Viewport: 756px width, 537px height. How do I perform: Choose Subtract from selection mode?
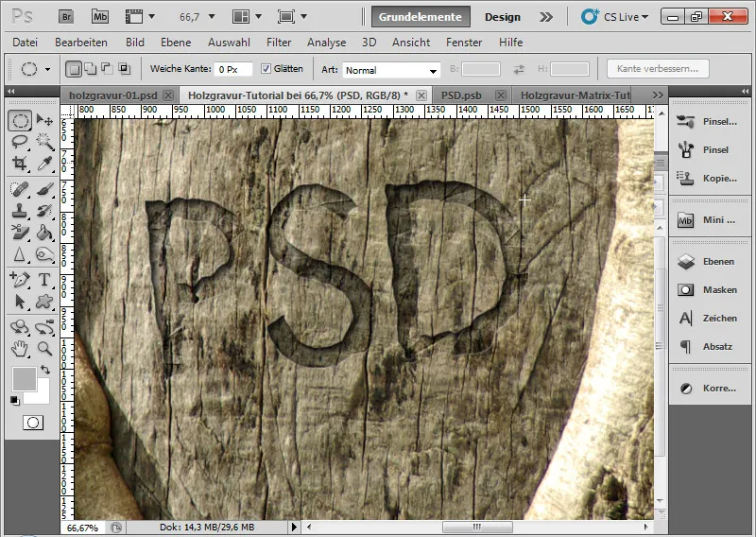point(107,69)
